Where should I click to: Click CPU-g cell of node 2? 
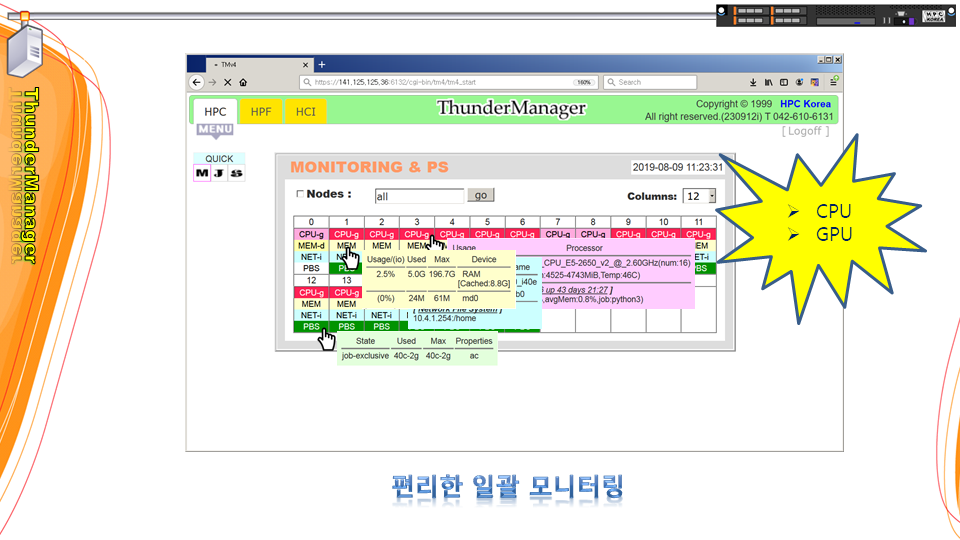pos(381,234)
